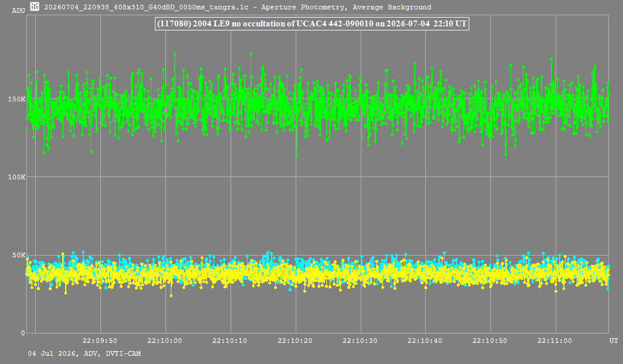Click the UT label at axis end
The width and height of the screenshot is (623, 364).
point(614,341)
